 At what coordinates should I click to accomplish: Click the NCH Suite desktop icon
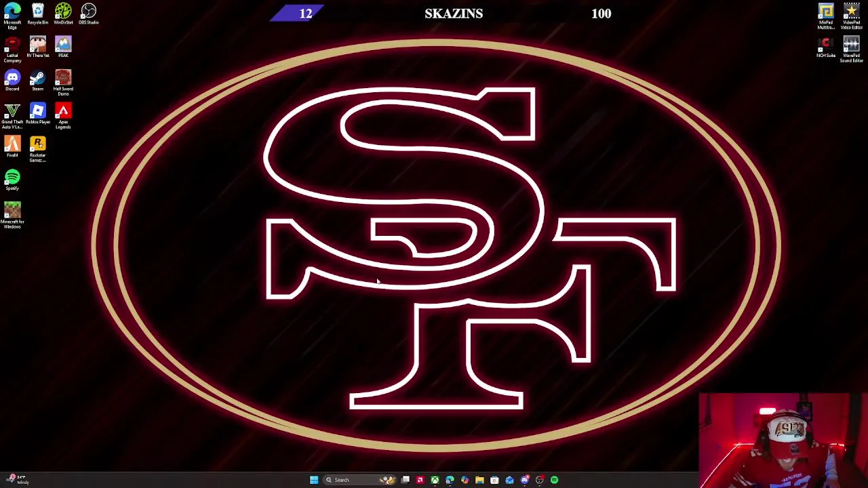tap(826, 47)
